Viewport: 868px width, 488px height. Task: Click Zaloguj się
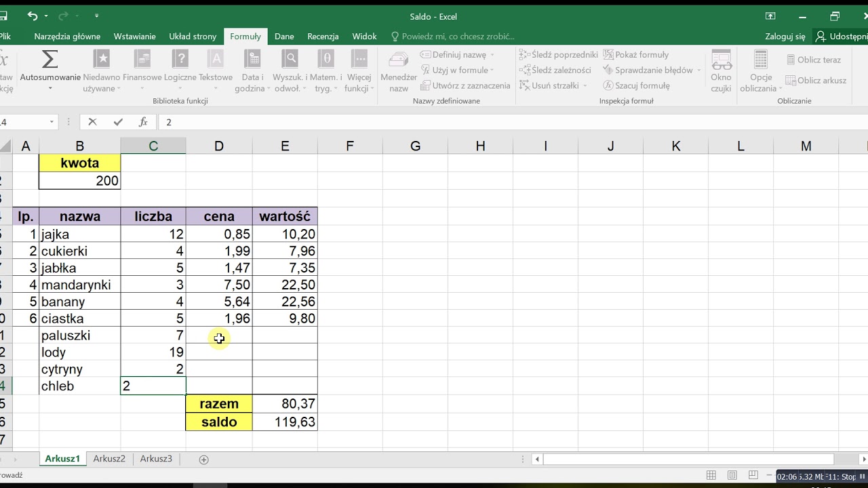pos(785,37)
